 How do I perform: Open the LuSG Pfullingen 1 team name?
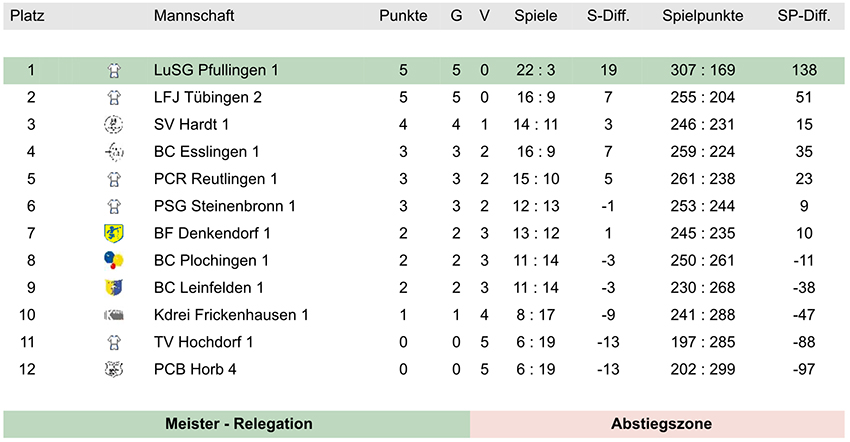(x=216, y=70)
